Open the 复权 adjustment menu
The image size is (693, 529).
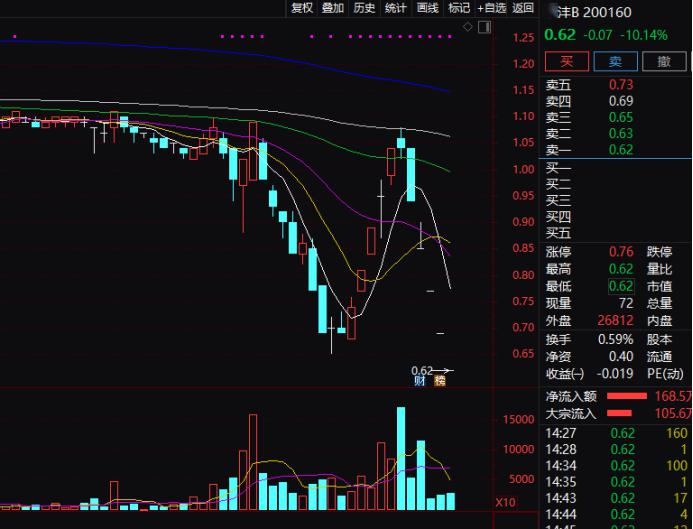tap(302, 8)
